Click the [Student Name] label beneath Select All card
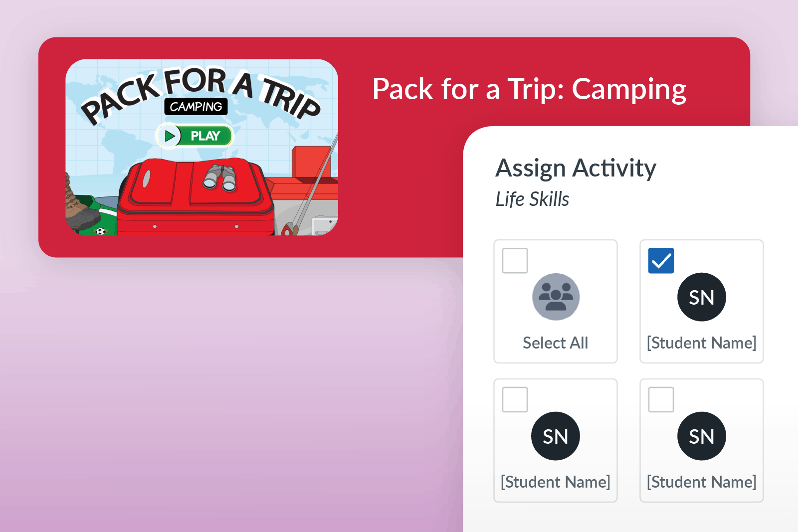Screen dimensions: 798x532 pyautogui.click(x=555, y=482)
